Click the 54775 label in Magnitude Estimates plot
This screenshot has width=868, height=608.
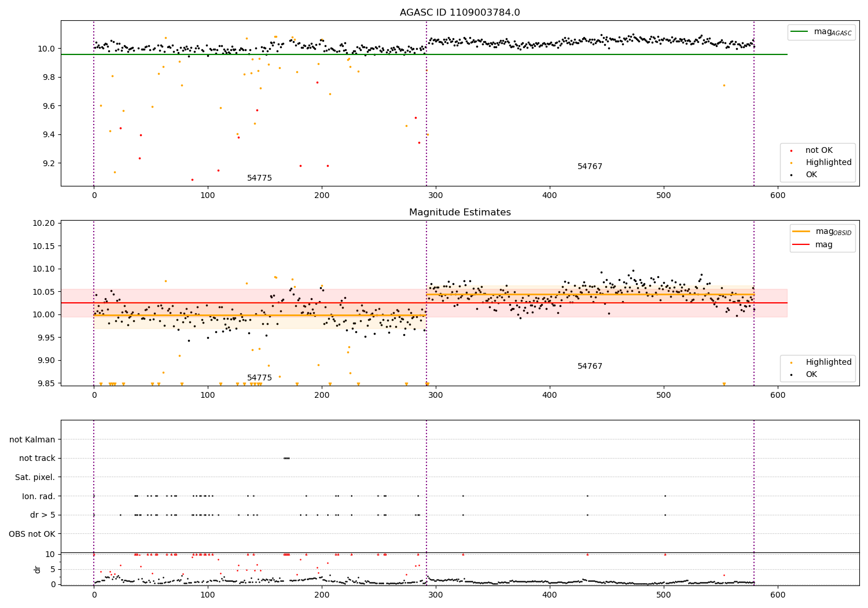tap(259, 378)
